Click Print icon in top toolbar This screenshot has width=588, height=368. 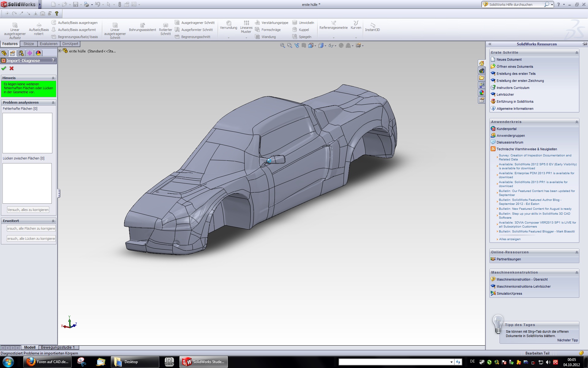[x=86, y=4]
